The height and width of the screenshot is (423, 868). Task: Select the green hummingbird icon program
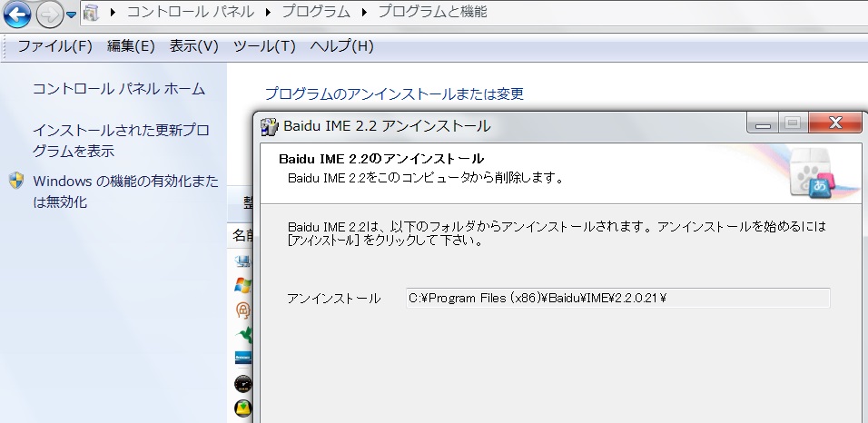coord(242,334)
